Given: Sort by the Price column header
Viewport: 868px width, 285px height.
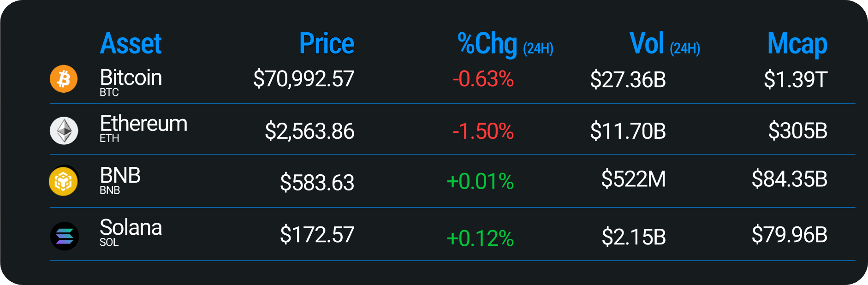Looking at the screenshot, I should click(x=327, y=44).
